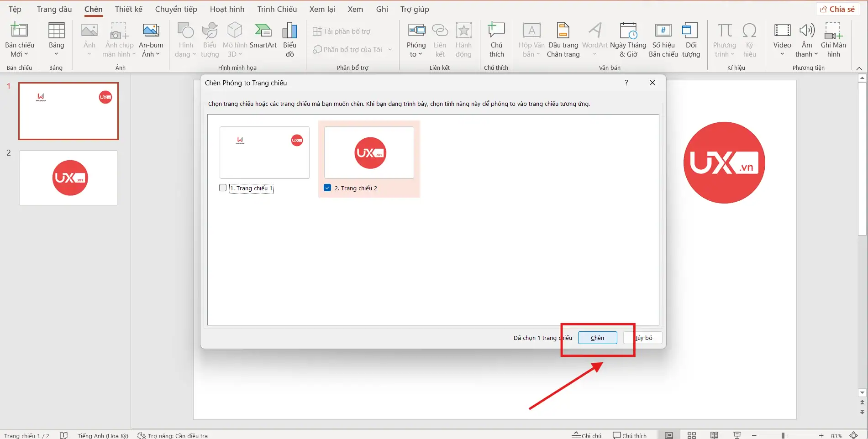Open the Trình Chiếu ribbon tab
Screen dimensions: 868x439
[x=277, y=9]
